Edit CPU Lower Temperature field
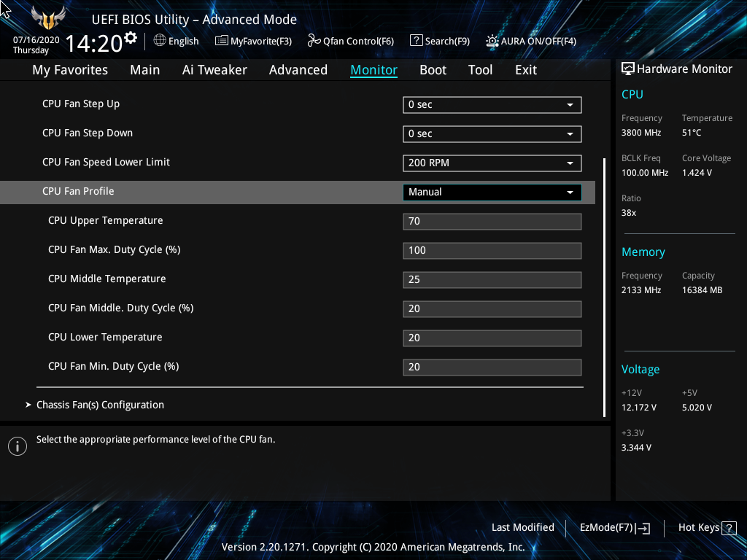Screen dimensions: 747x560 pyautogui.click(x=492, y=338)
